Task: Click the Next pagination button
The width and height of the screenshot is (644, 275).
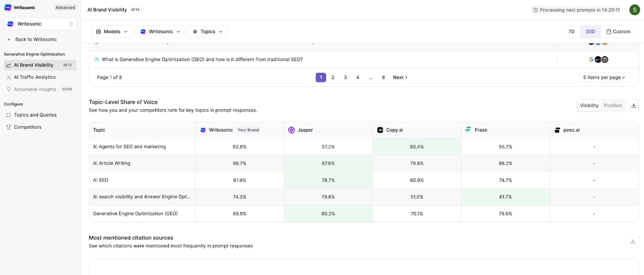Action: (400, 77)
